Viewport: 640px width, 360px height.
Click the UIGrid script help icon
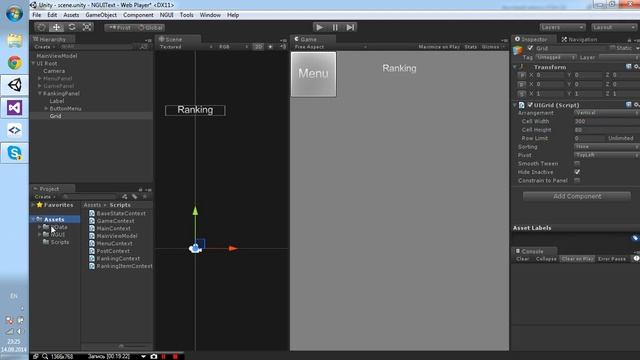point(629,105)
